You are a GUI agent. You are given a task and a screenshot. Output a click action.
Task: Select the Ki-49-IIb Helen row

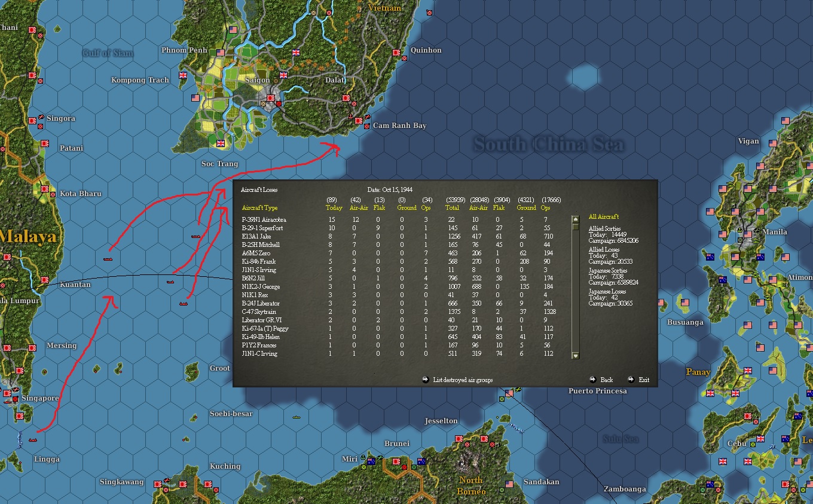398,337
